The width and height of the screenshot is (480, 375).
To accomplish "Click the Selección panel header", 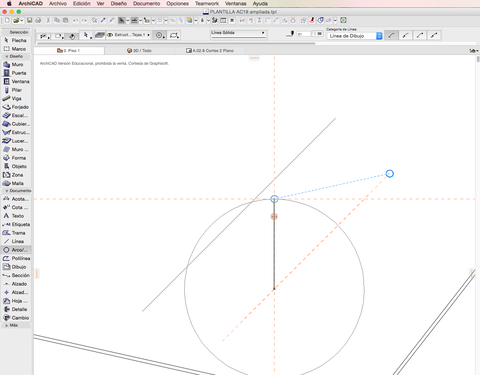I will [16, 32].
